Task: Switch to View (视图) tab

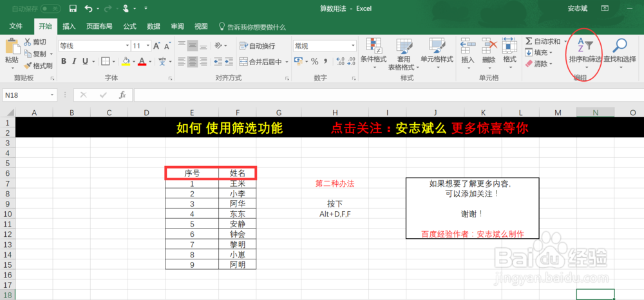Action: [201, 26]
